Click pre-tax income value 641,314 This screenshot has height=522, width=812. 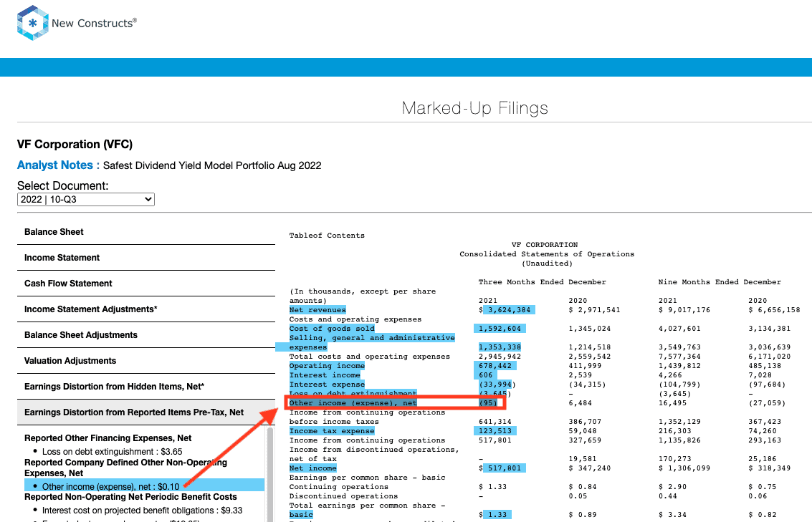pyautogui.click(x=495, y=422)
